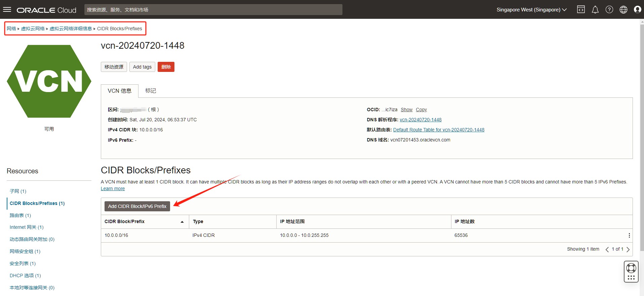Viewport: 644px width, 296px height.
Task: Go to the previous page arrow
Action: pyautogui.click(x=607, y=249)
